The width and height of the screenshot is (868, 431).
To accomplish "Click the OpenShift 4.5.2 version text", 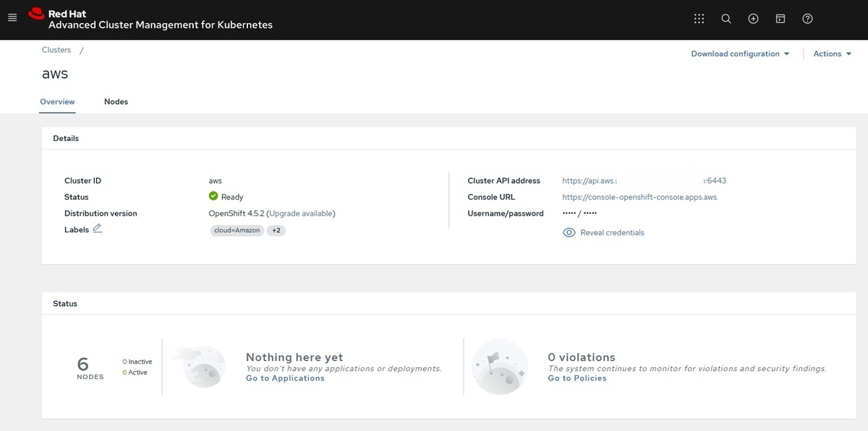I will (x=236, y=213).
